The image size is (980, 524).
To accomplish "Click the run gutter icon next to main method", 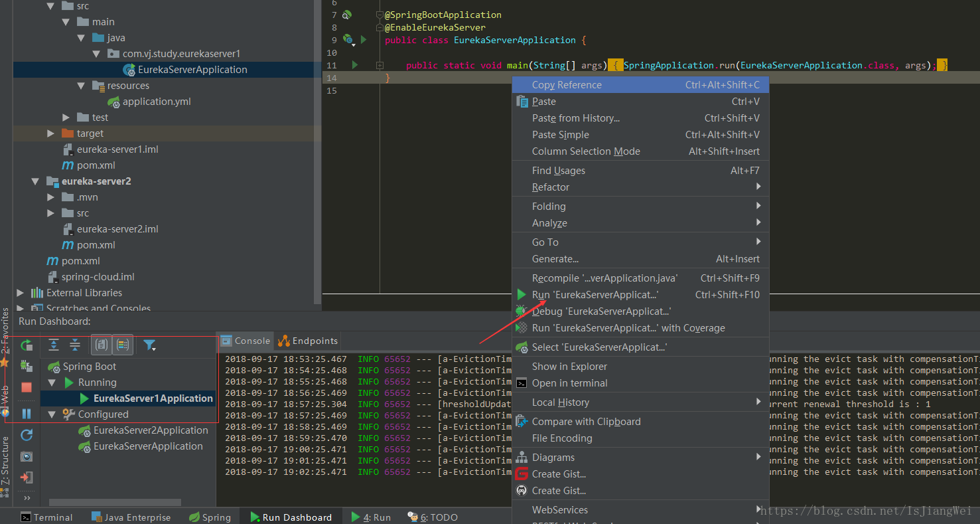I will tap(355, 65).
